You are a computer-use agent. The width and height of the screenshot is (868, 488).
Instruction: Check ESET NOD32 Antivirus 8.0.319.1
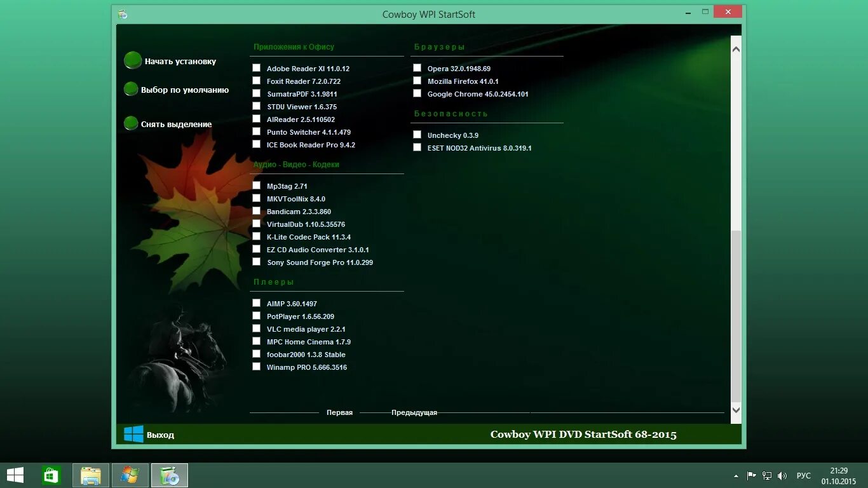pos(417,147)
